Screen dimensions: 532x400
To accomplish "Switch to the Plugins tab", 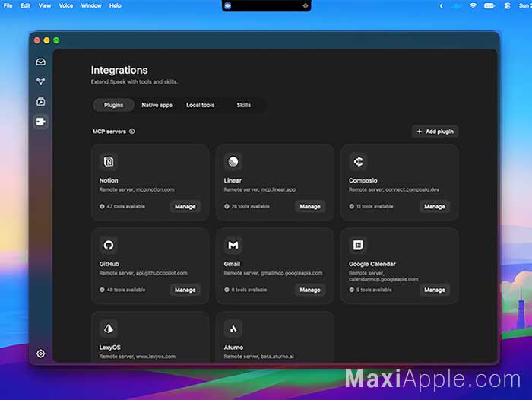I will (113, 105).
